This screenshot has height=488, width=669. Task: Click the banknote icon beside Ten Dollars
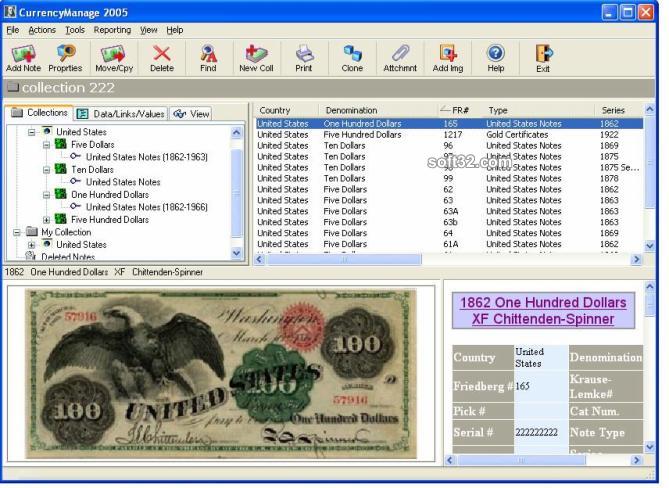click(x=61, y=169)
